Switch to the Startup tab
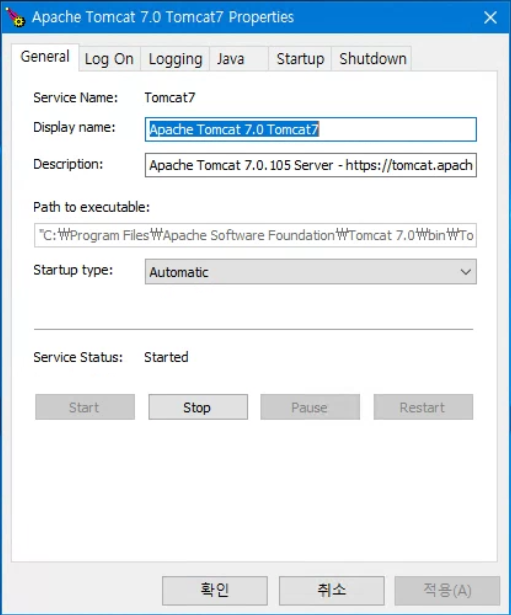This screenshot has width=511, height=615. (300, 59)
